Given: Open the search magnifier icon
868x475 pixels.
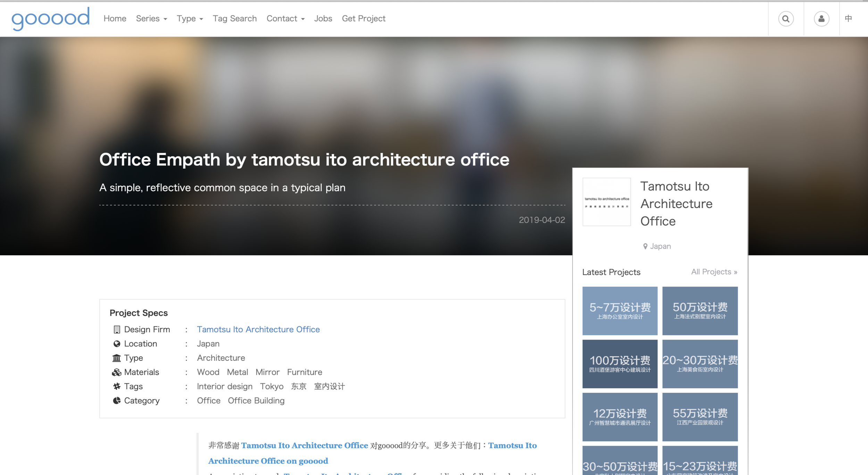Looking at the screenshot, I should (x=786, y=19).
